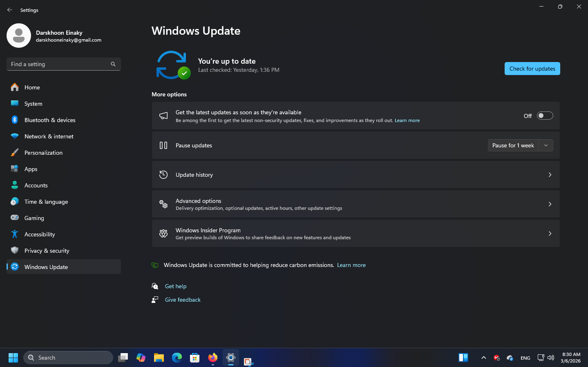Select the Privacy & security shield icon
This screenshot has height=367, width=588.
(15, 250)
